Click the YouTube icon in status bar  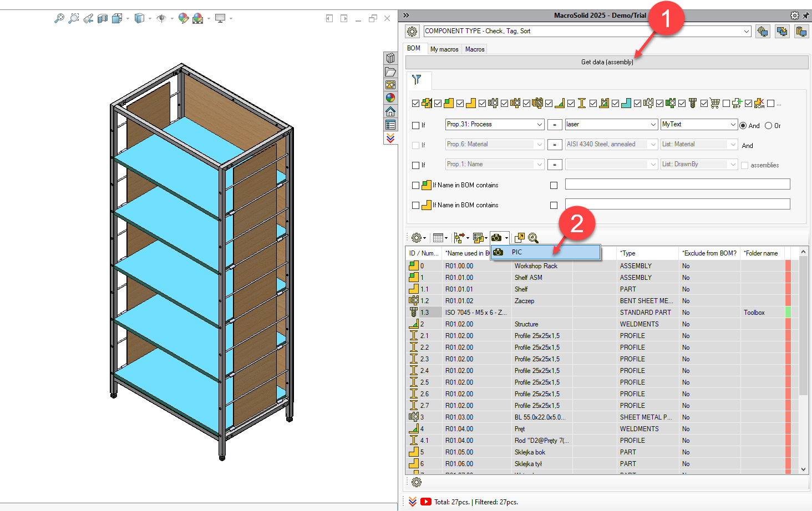pyautogui.click(x=425, y=502)
